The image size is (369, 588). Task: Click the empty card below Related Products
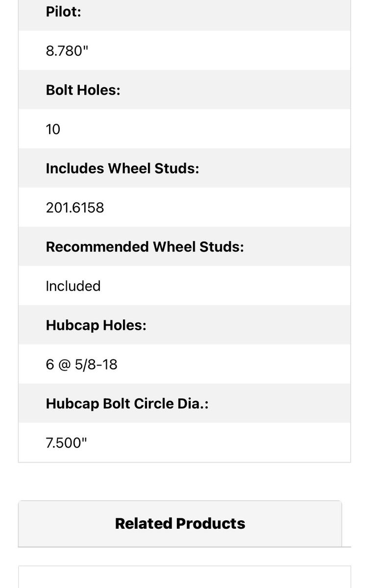184,578
